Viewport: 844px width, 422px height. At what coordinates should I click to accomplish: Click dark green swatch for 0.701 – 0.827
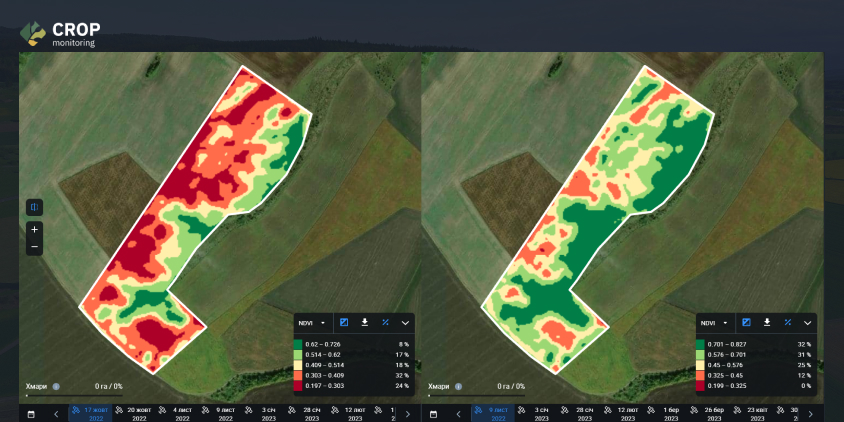(700, 343)
